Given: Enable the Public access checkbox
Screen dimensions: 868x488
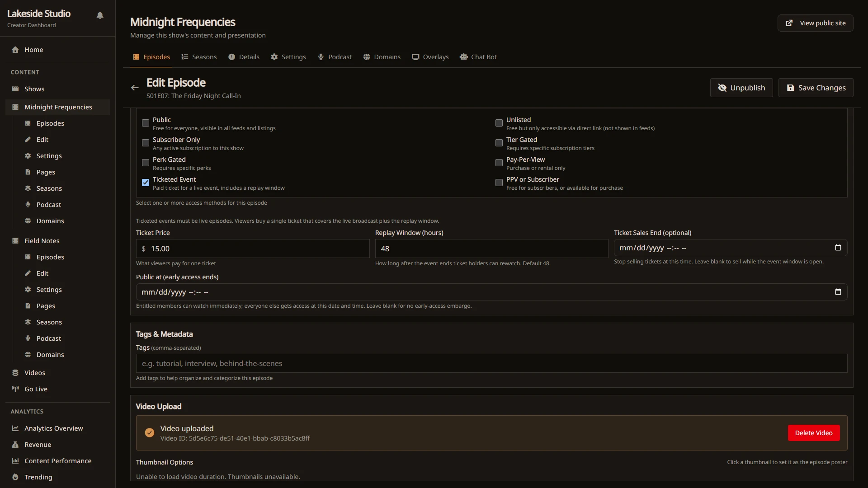Looking at the screenshot, I should click(x=146, y=123).
